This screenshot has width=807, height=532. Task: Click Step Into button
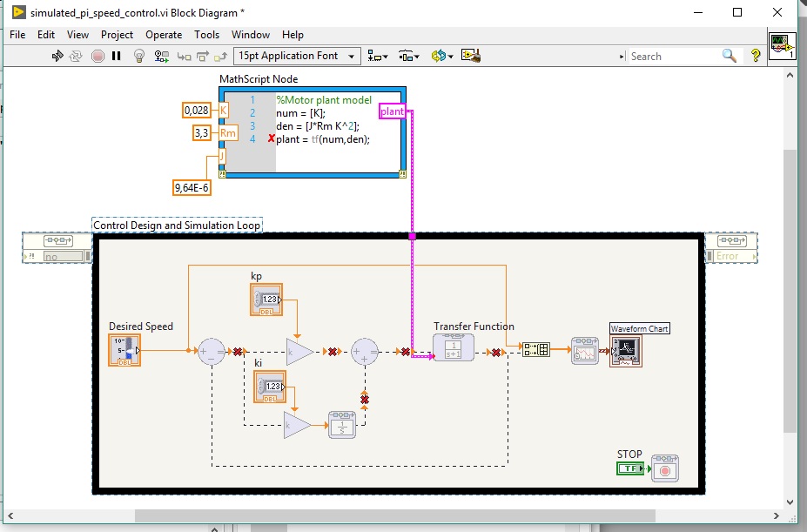(184, 56)
